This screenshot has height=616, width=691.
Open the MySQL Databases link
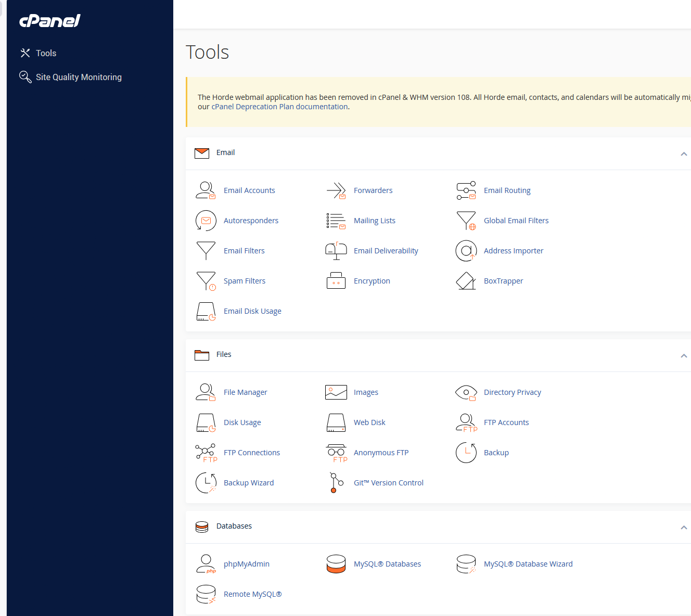click(x=388, y=564)
